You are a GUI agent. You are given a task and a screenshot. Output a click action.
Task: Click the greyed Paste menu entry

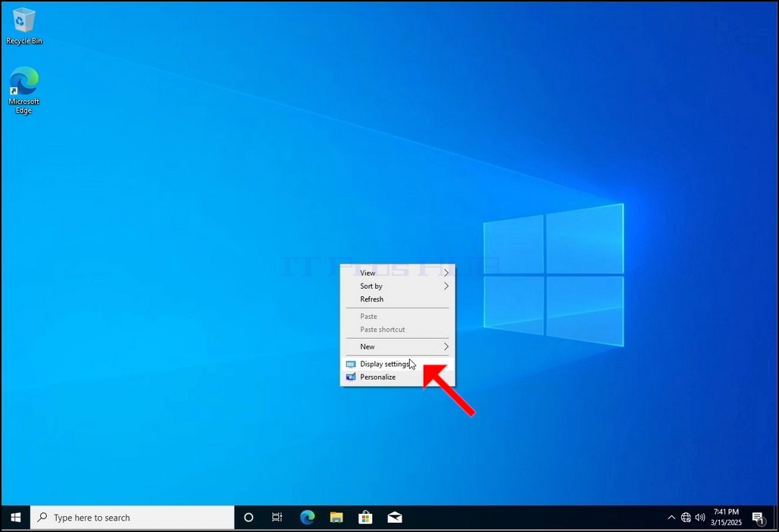point(397,317)
